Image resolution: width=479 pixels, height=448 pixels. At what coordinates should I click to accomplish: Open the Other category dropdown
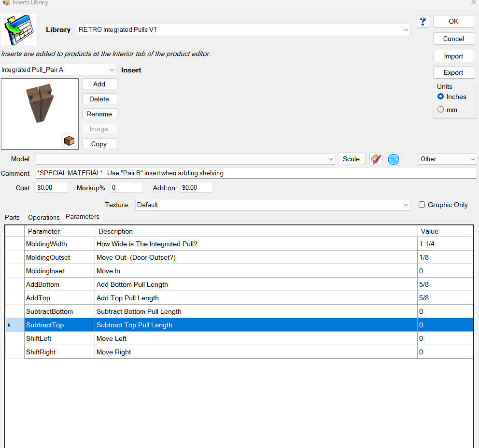point(473,159)
